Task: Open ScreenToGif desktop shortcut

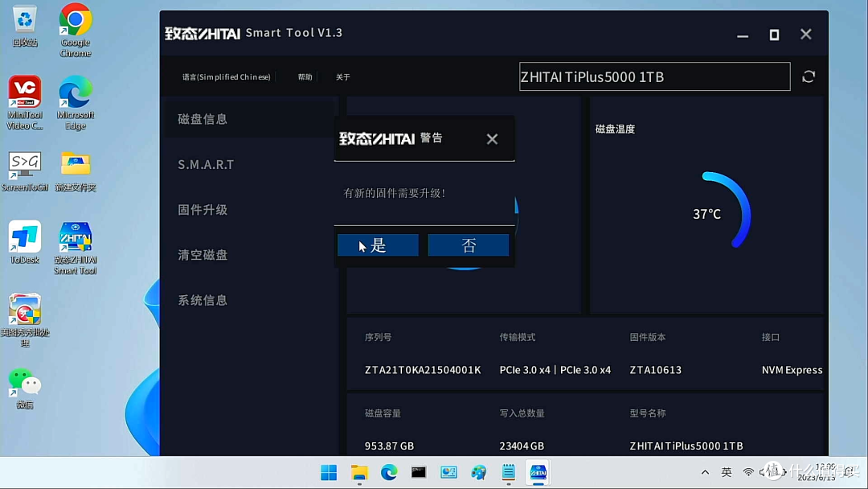Action: (x=24, y=171)
